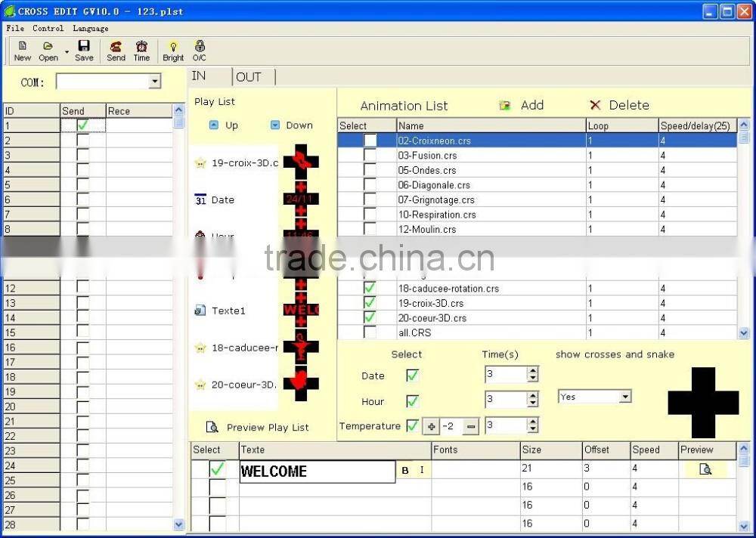
Task: Enable the Hour display checkbox
Action: pos(413,400)
